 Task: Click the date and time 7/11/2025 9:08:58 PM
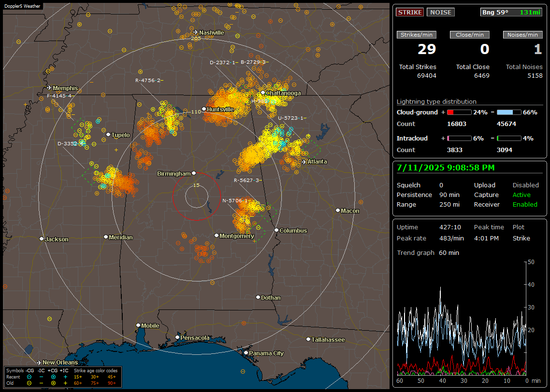pyautogui.click(x=446, y=168)
